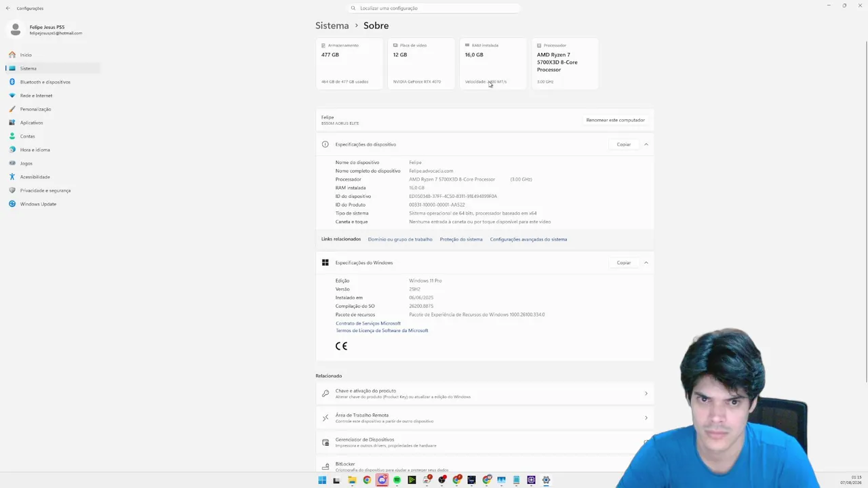Focus the Localizar uma configuração search box
Screen dimensions: 868x488
pos(435,8)
